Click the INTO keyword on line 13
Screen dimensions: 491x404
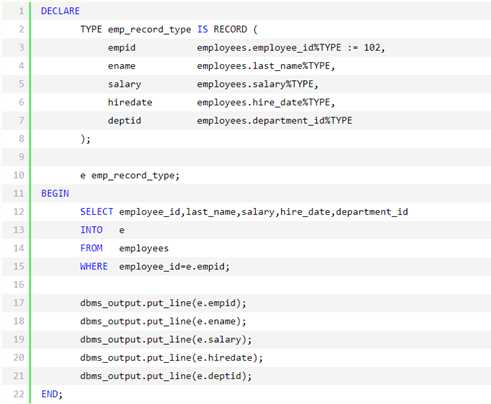pyautogui.click(x=91, y=230)
